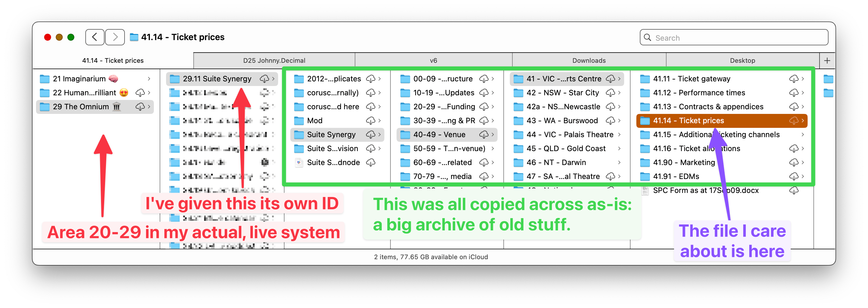The image size is (868, 308).
Task: Switch to the "Downloads" tab
Action: pyautogui.click(x=589, y=60)
